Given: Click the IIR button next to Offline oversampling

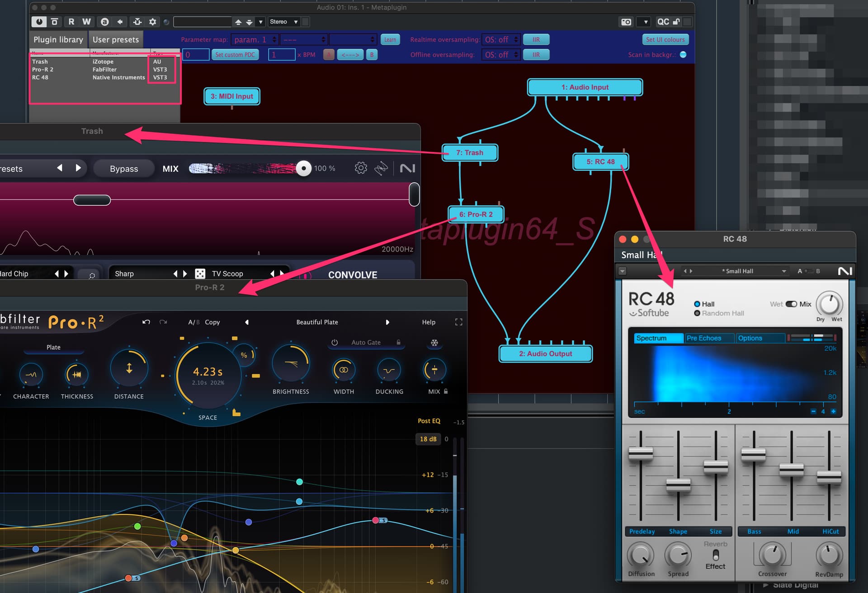Looking at the screenshot, I should coord(536,55).
